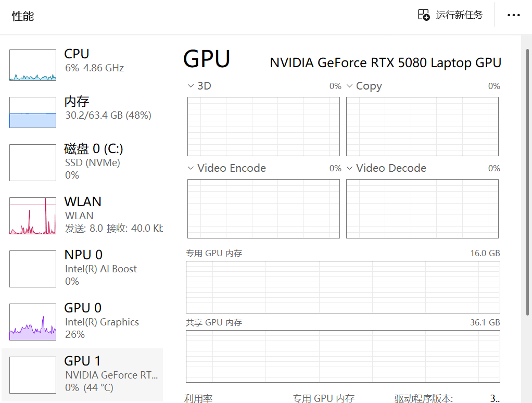Click the 36.1 GB shared memory value
Screen dimensions: 532x403
[x=485, y=322]
